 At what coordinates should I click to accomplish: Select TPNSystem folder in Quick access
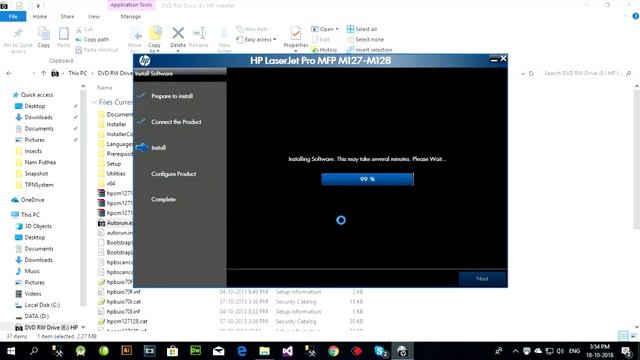pyautogui.click(x=39, y=185)
